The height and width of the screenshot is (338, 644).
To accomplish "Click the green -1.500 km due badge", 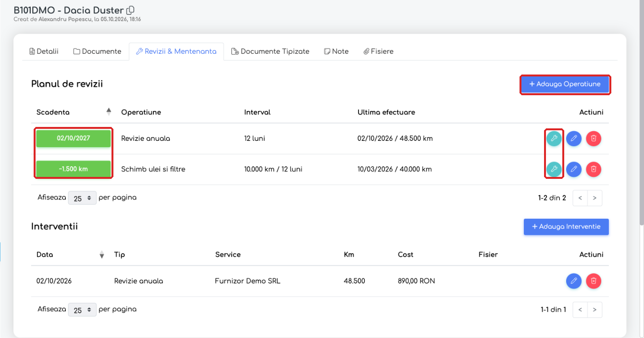I will coord(74,169).
